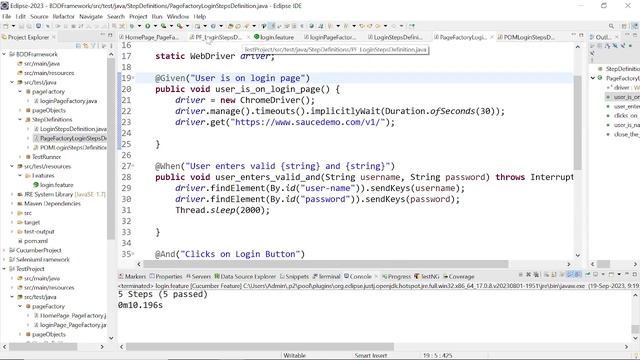The height and width of the screenshot is (360, 640).
Task: Open the Debug configurations dropdown arrow
Action: click(139, 26)
